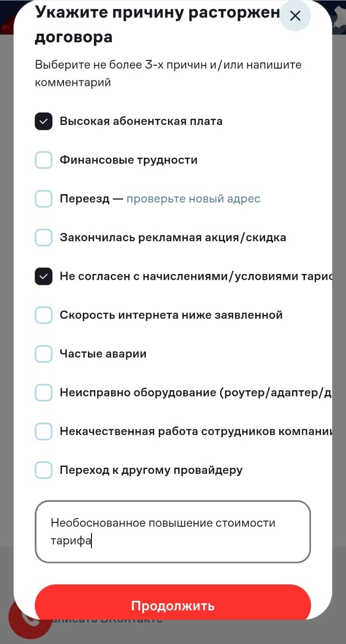The width and height of the screenshot is (346, 644).
Task: Uncheck "Не согласен с начислениями" checkbox
Action: point(43,276)
